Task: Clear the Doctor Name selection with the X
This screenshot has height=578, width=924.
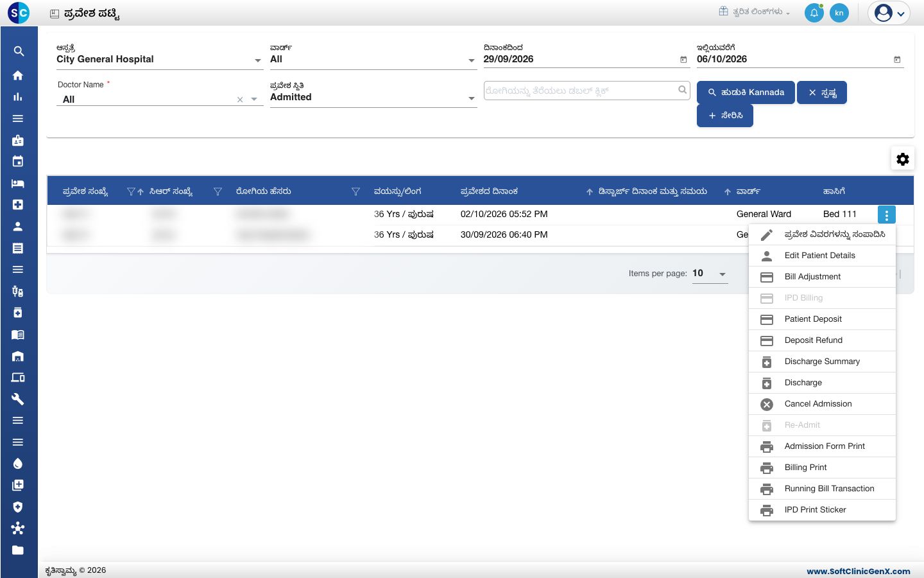Action: click(240, 100)
